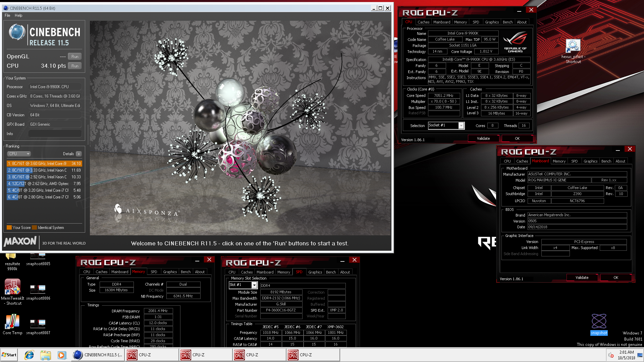Open Bench tab in top CPU-Z window
Image resolution: width=644 pixels, height=362 pixels.
coord(507,22)
